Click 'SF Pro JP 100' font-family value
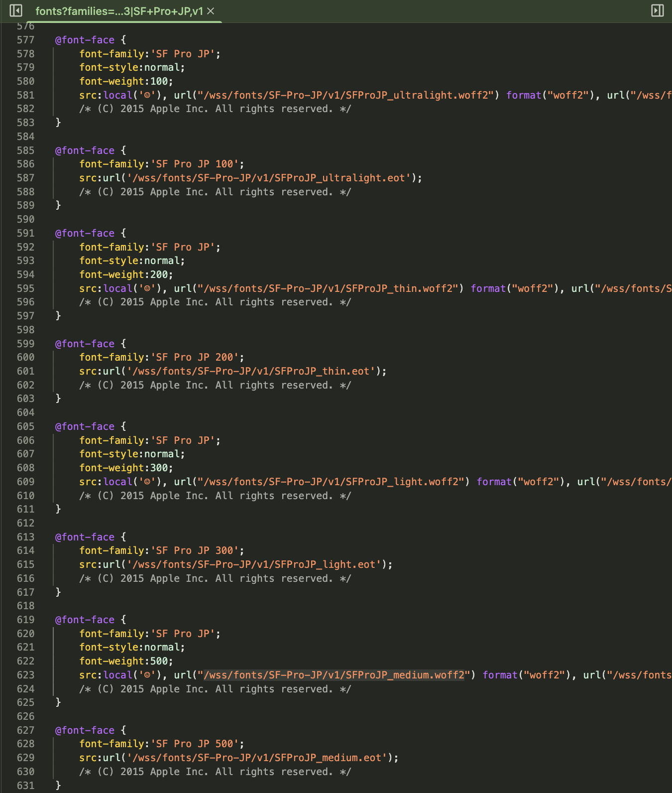The width and height of the screenshot is (672, 793). [195, 164]
